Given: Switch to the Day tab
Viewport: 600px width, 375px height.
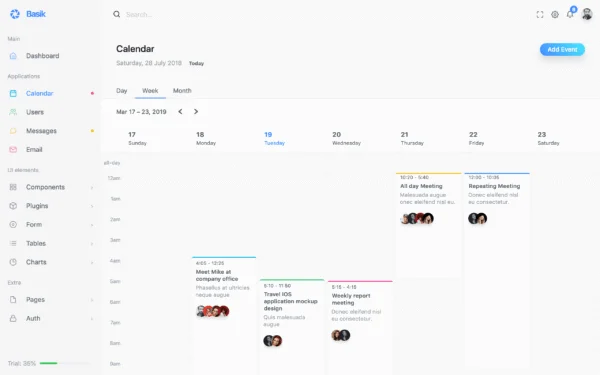Looking at the screenshot, I should [x=122, y=91].
